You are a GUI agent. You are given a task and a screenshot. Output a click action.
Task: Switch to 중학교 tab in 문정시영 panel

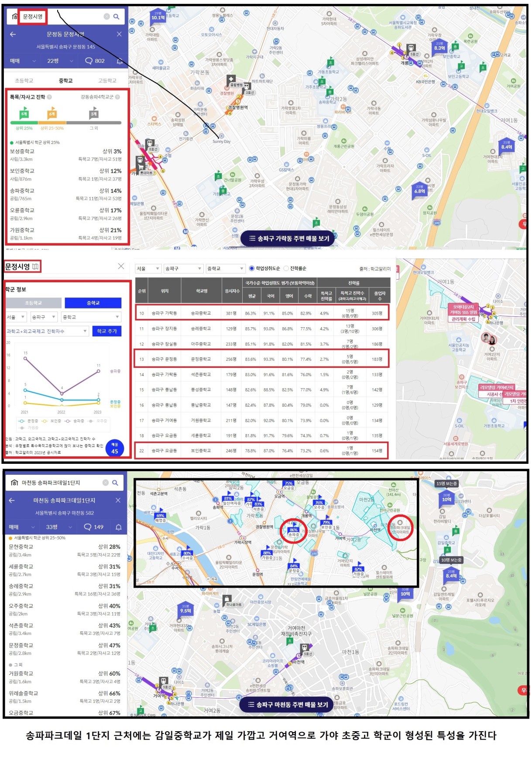point(66,81)
